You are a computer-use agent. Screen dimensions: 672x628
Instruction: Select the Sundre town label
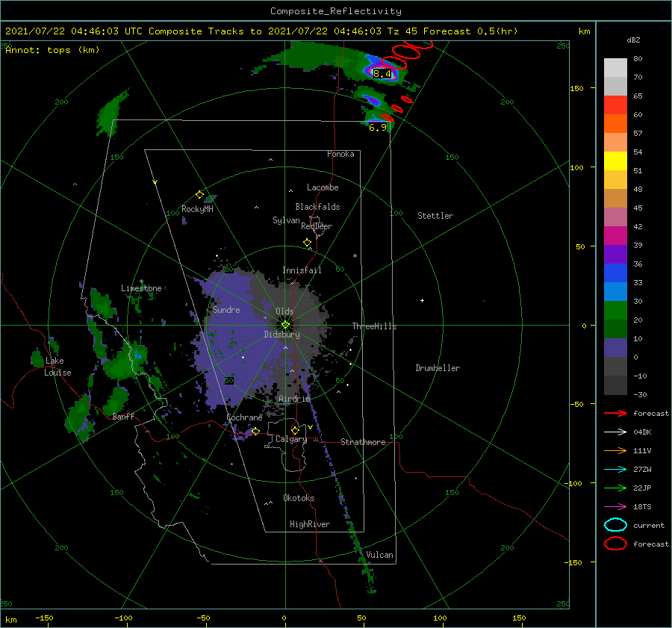pos(226,309)
